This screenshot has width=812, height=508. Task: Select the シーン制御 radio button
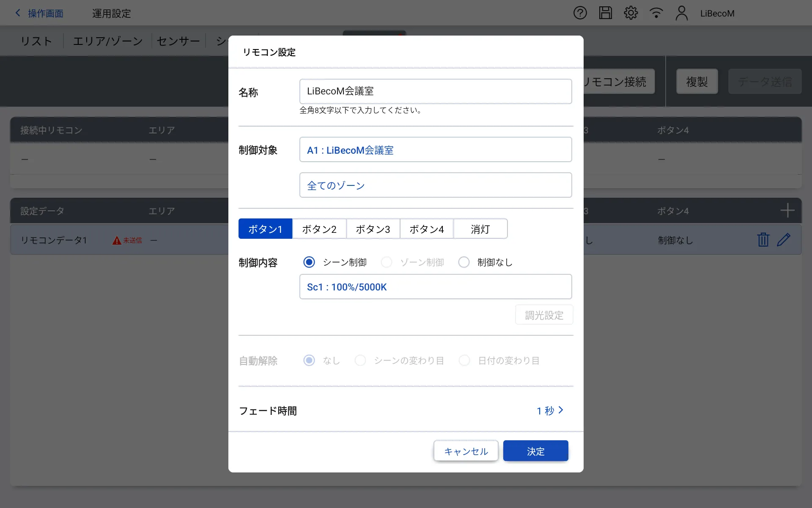tap(309, 262)
